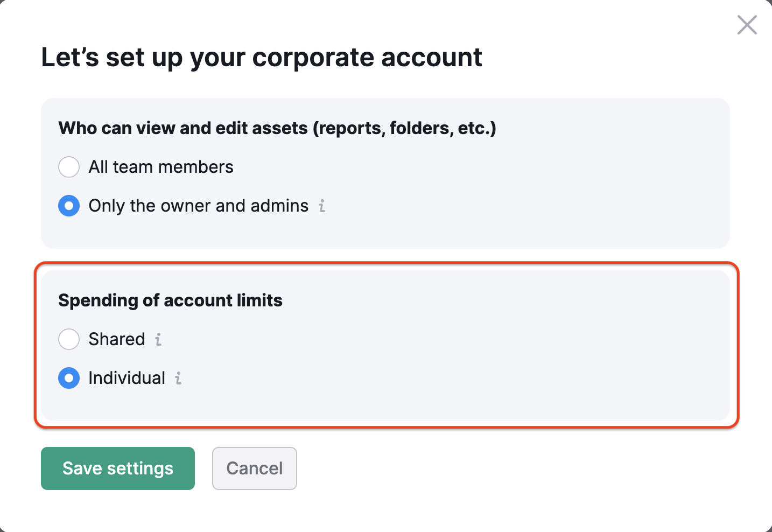This screenshot has height=532, width=772.
Task: Click the highlighted spending limits section
Action: point(385,345)
